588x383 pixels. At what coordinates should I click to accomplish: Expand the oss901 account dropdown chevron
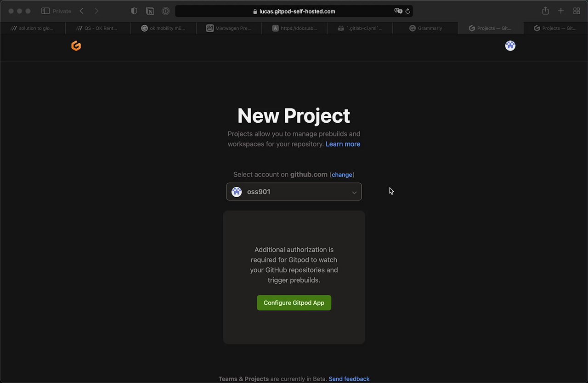click(x=354, y=192)
